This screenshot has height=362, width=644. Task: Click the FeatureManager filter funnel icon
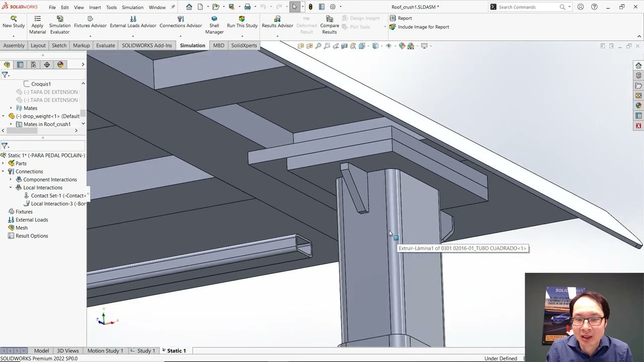[x=5, y=74]
